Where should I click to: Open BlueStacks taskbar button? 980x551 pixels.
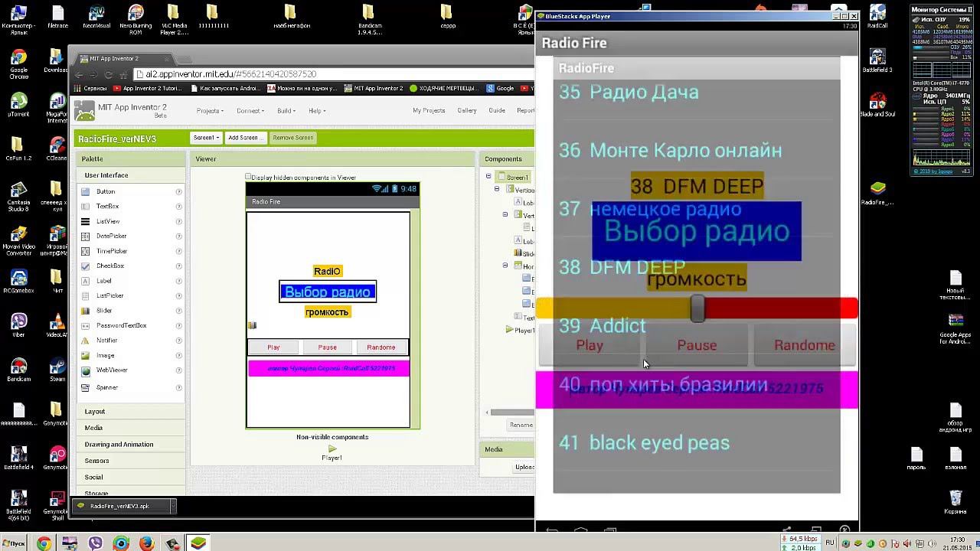click(198, 543)
